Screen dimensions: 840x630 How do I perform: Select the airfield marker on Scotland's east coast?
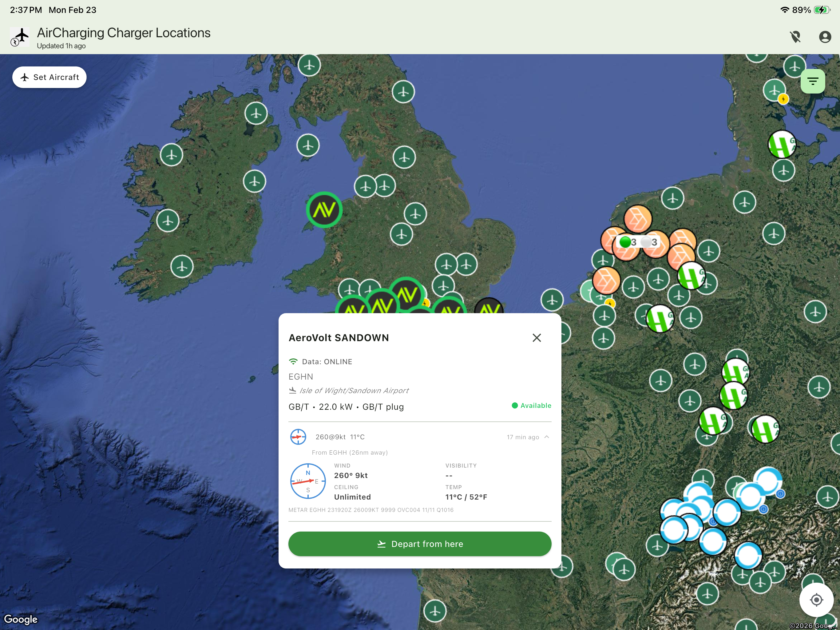[403, 92]
